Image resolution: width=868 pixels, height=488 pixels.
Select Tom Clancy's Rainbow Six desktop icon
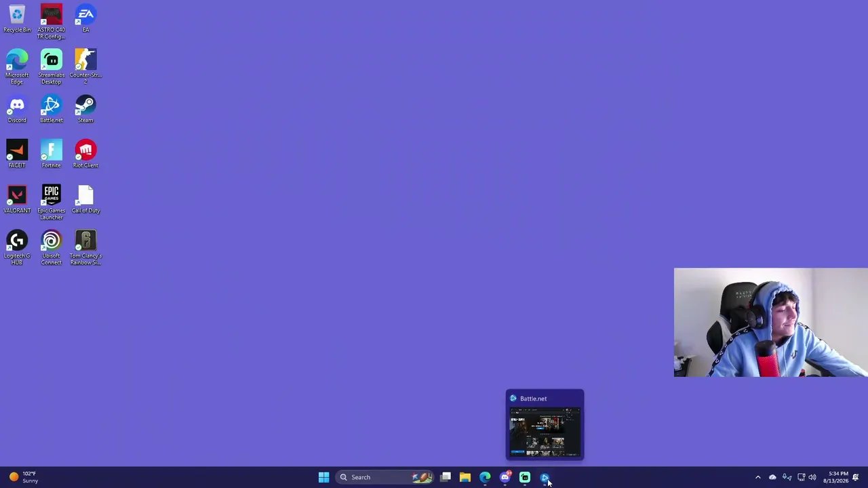(85, 248)
